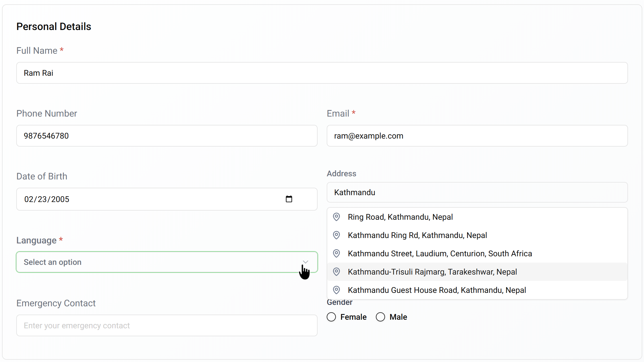
Task: Click the Language dropdown chevron arrow
Action: coord(305,262)
